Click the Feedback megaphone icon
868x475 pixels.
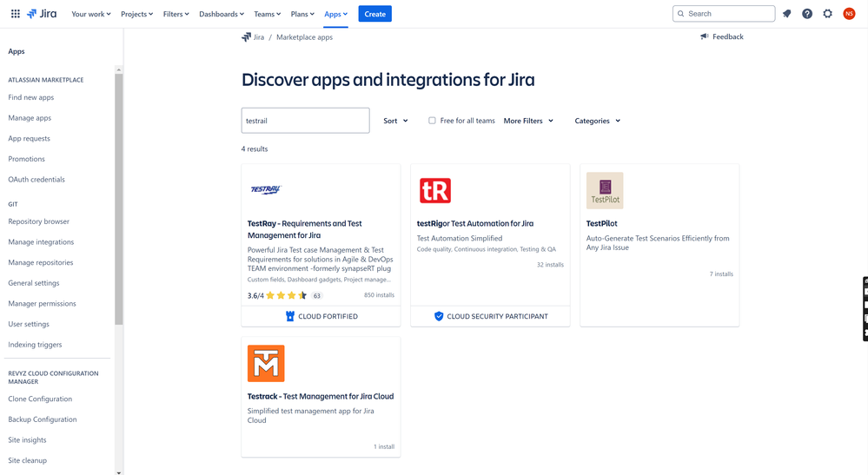[x=704, y=36]
